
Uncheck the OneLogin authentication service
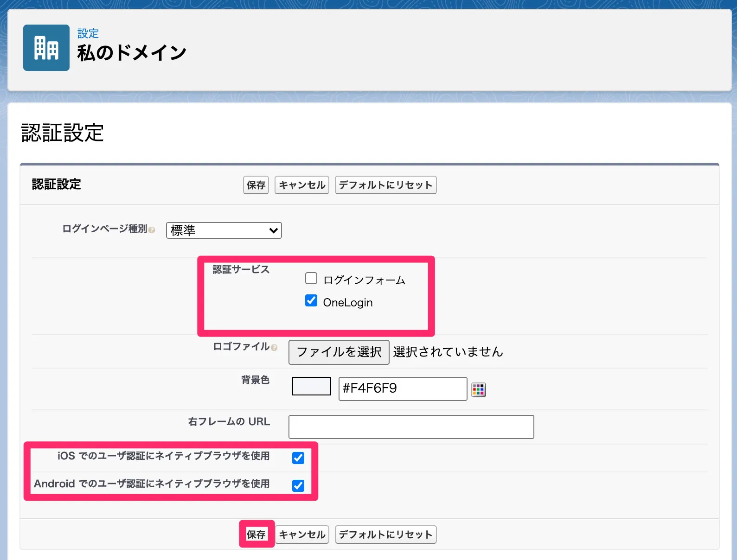[311, 300]
